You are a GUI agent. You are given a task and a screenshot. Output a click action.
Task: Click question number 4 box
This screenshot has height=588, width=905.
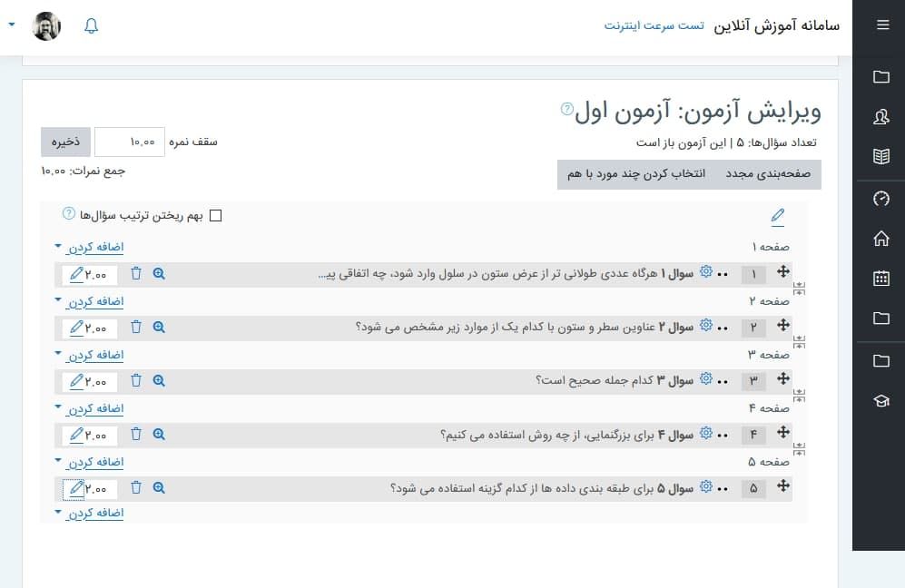(x=753, y=435)
